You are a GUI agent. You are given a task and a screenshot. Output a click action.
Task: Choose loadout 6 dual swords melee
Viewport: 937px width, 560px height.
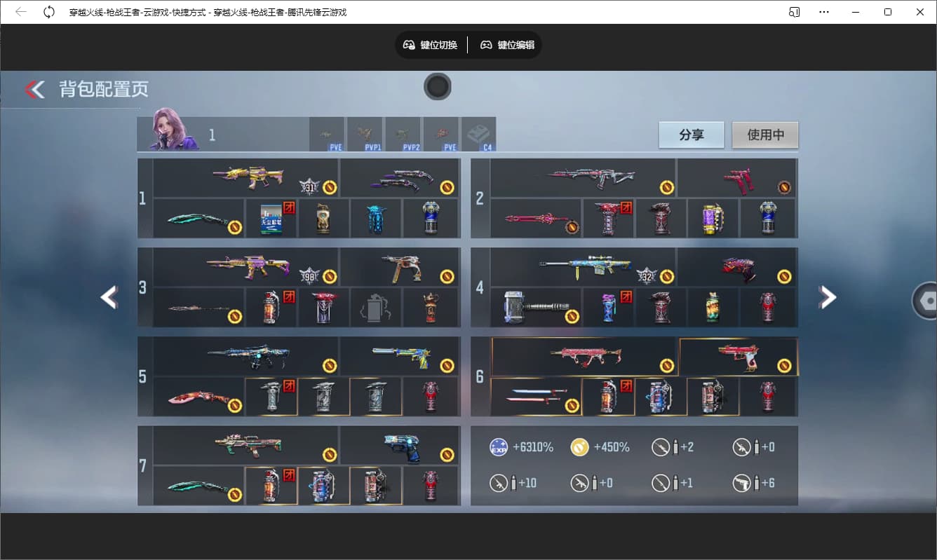536,396
